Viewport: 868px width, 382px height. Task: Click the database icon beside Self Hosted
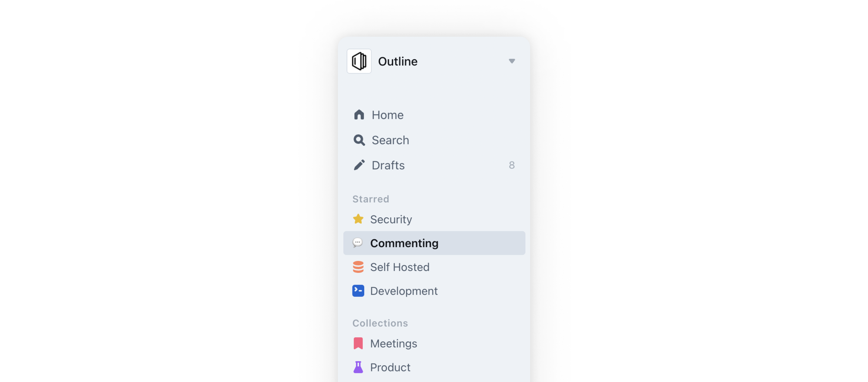358,267
